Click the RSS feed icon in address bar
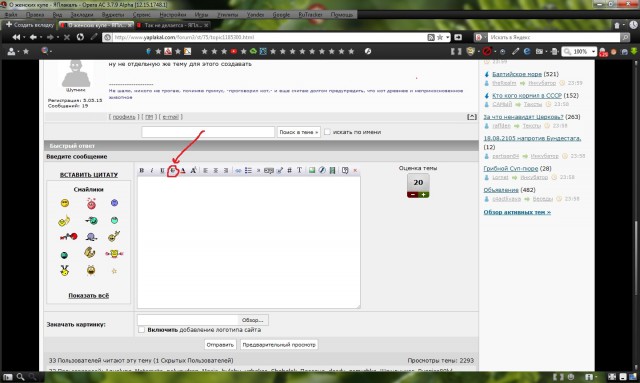640x383 pixels. 431,37
